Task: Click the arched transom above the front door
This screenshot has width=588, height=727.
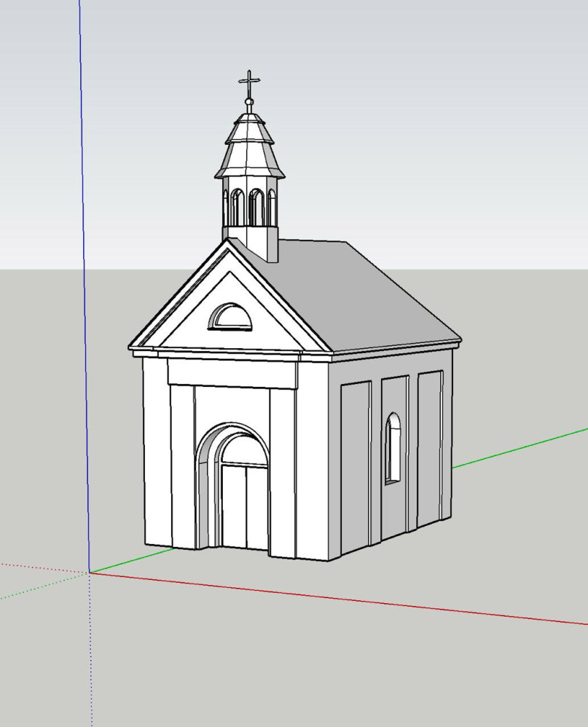Action: pyautogui.click(x=243, y=453)
